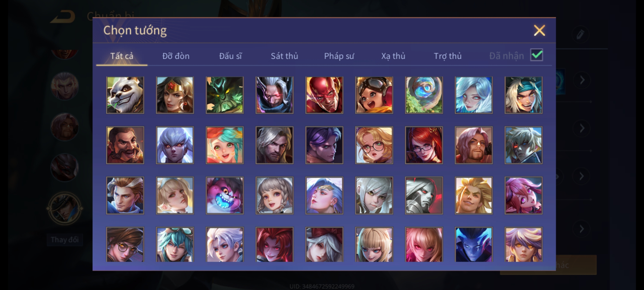
Task: Toggle the Đã nhận checkbox
Action: coord(537,55)
